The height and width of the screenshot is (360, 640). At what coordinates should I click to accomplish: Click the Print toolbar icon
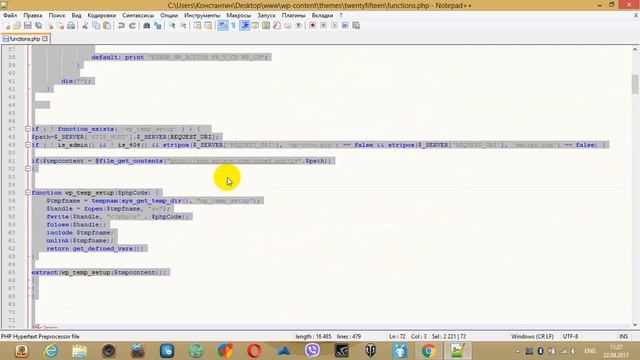[x=71, y=26]
